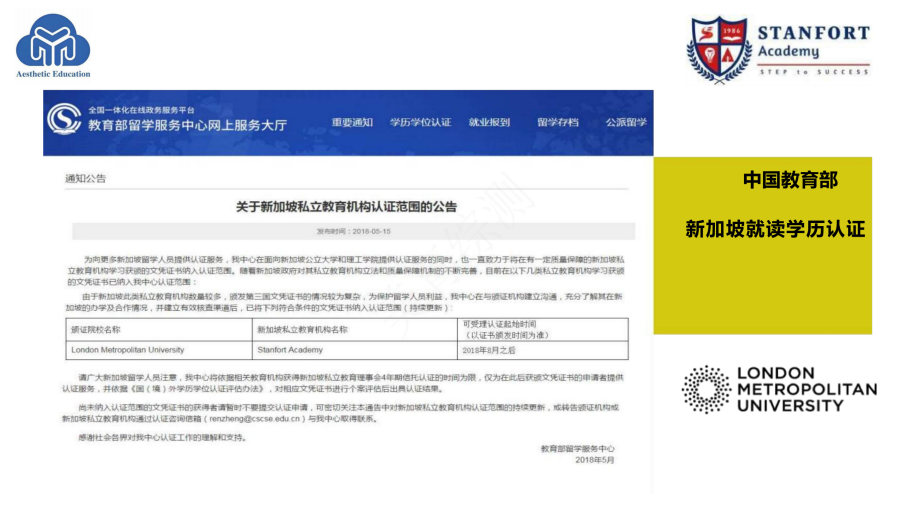Click the CSCSE service center logo icon
The width and height of the screenshot is (900, 506).
[x=64, y=119]
